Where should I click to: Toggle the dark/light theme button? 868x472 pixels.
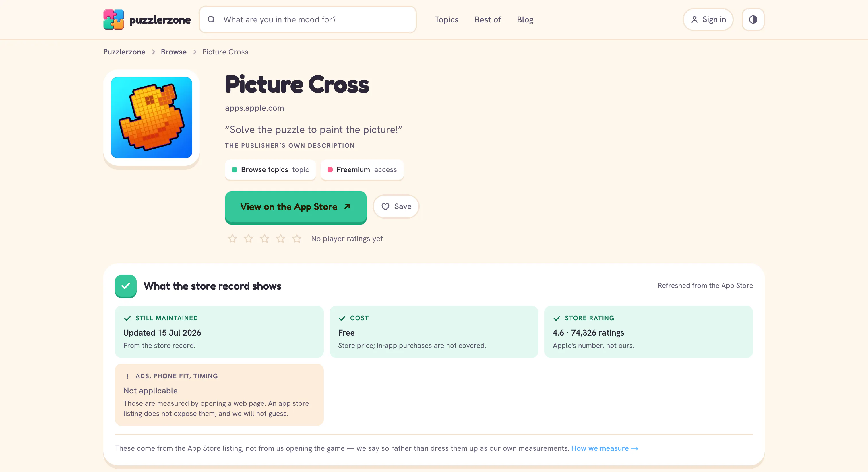coord(753,19)
